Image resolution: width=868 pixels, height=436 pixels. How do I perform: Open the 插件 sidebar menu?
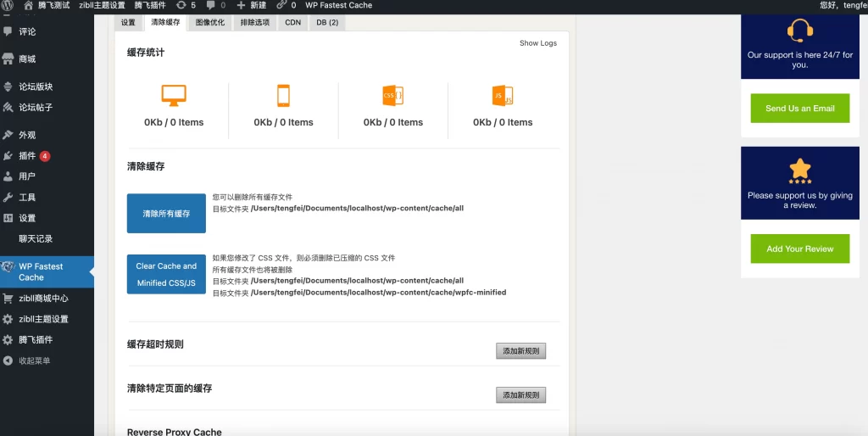[28, 156]
